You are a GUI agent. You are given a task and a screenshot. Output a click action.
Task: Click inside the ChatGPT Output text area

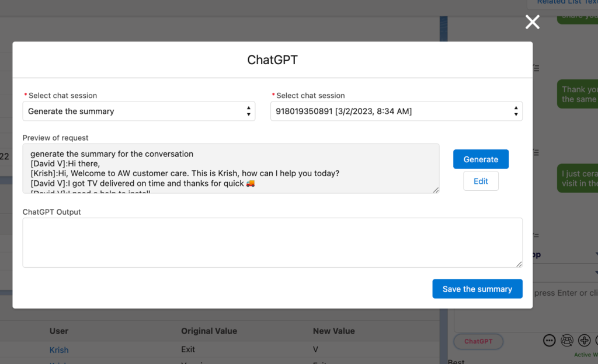pos(272,243)
